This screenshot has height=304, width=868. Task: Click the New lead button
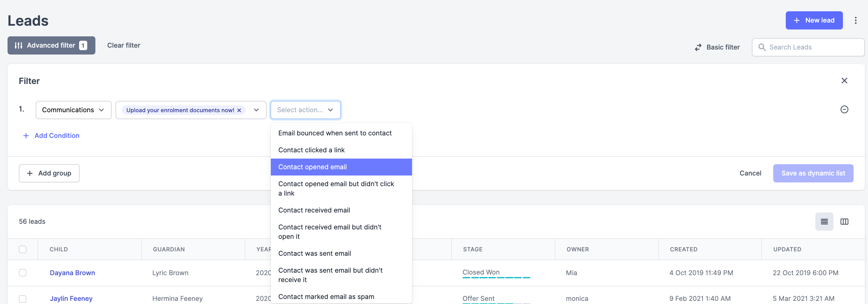(814, 20)
